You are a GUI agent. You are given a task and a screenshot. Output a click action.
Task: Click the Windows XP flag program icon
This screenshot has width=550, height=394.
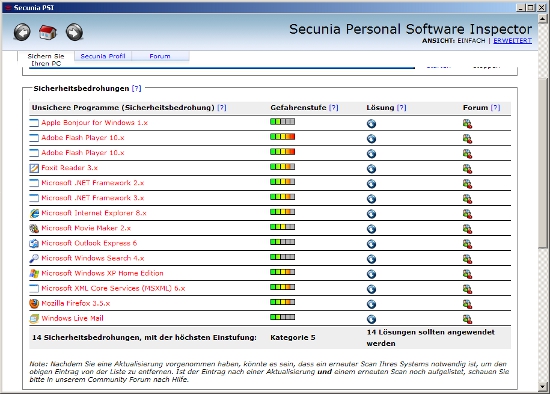tap(34, 273)
